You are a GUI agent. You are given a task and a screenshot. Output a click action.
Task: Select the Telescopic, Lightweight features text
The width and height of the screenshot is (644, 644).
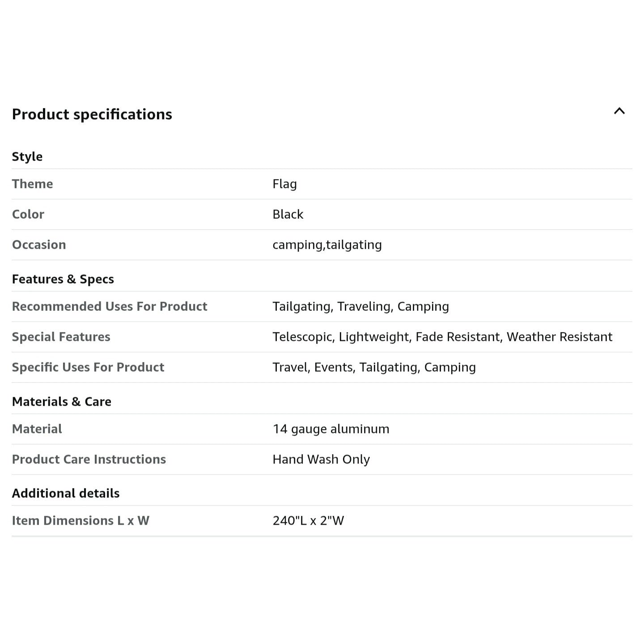pyautogui.click(x=442, y=337)
